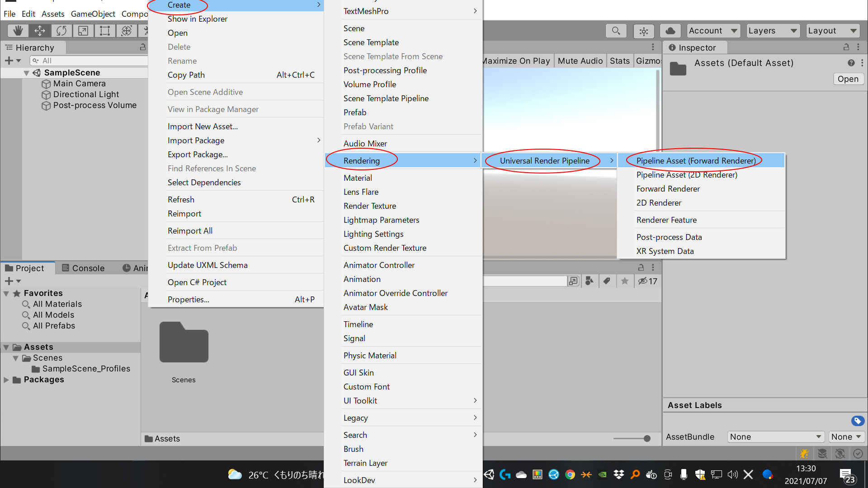The width and height of the screenshot is (868, 488).
Task: Toggle hidden packages visibility count
Action: coord(647,281)
